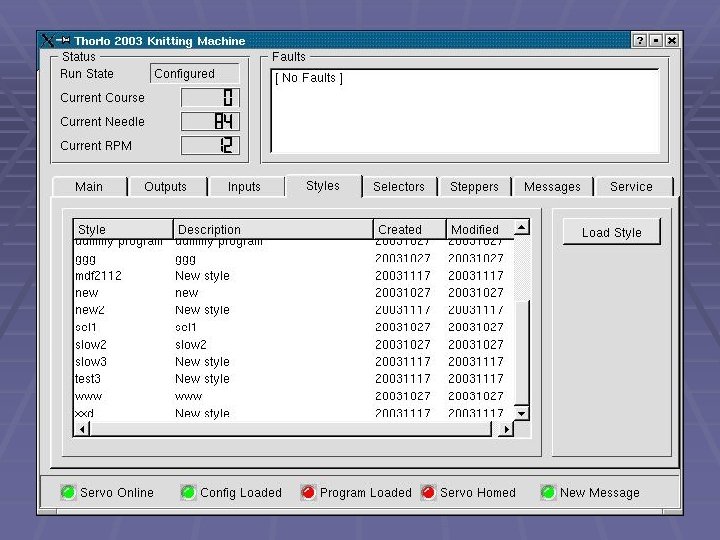The image size is (720, 540).
Task: Select the new2 style row
Action: [x=293, y=310]
